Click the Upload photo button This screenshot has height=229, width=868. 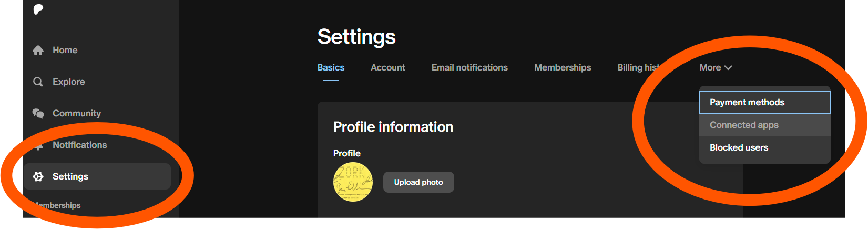[x=418, y=182]
